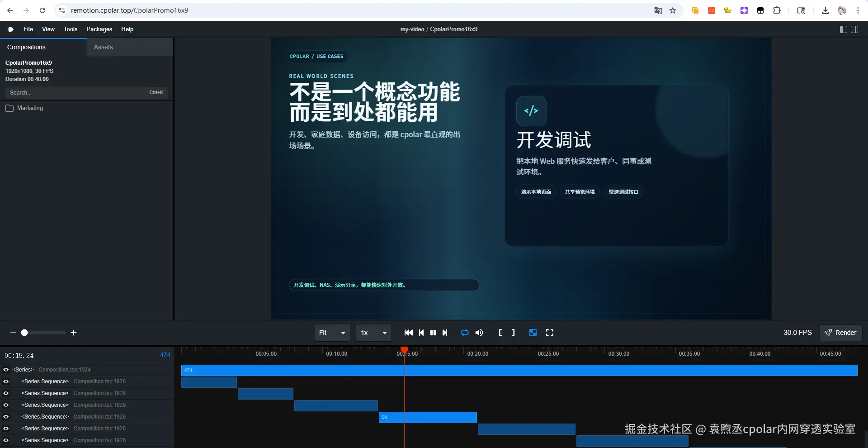Toggle visibility of the Series row
This screenshot has width=868, height=448.
click(x=6, y=370)
